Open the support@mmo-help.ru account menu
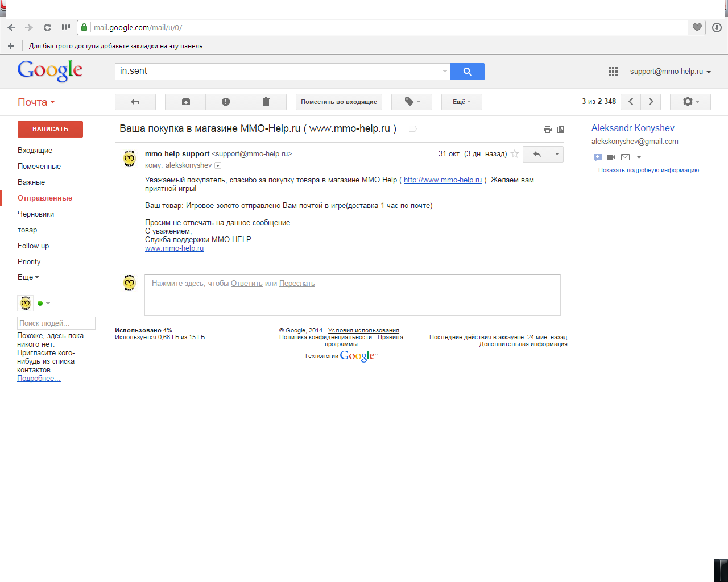 (x=670, y=72)
